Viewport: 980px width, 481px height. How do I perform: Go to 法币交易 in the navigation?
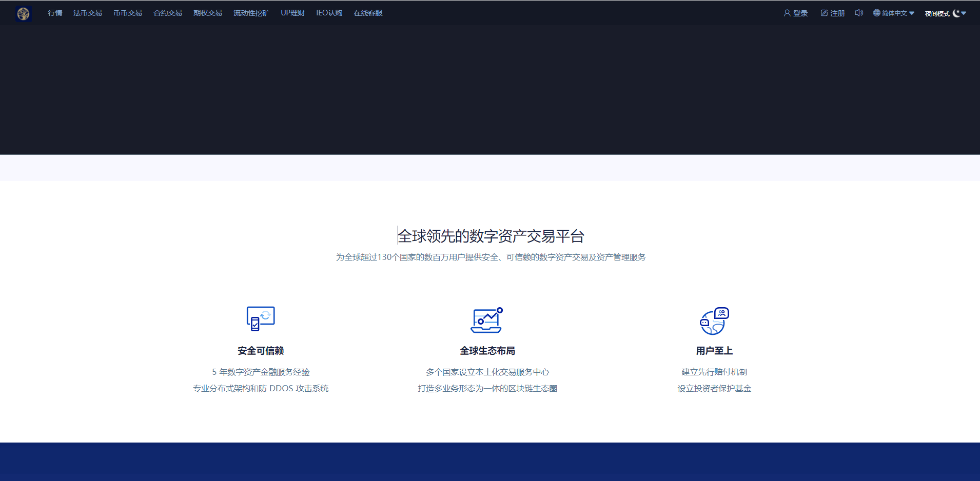point(88,13)
